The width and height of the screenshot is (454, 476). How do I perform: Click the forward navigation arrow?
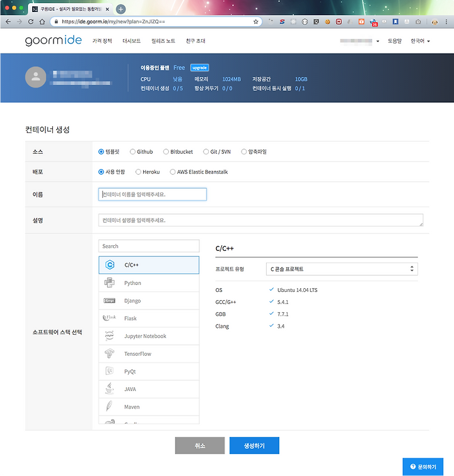(x=20, y=21)
